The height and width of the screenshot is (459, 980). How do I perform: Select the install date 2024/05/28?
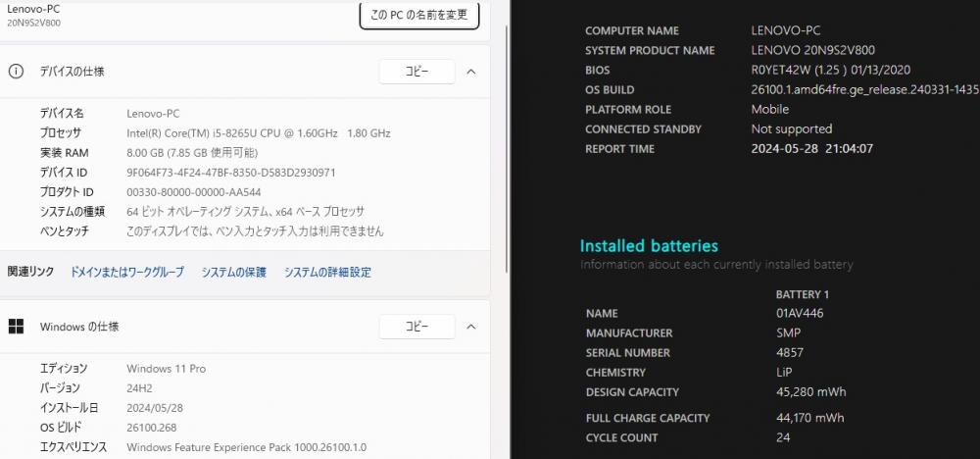[155, 408]
